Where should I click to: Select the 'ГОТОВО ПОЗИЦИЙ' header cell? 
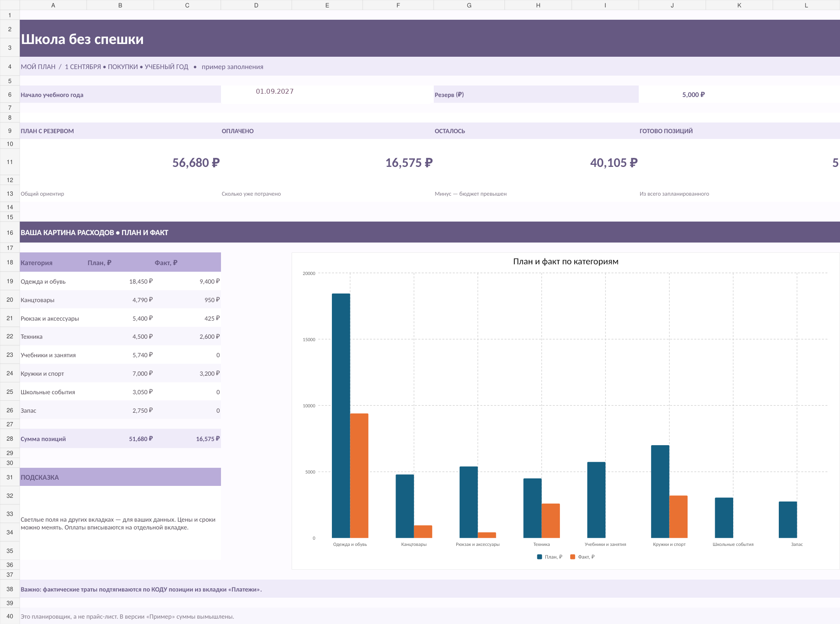739,131
